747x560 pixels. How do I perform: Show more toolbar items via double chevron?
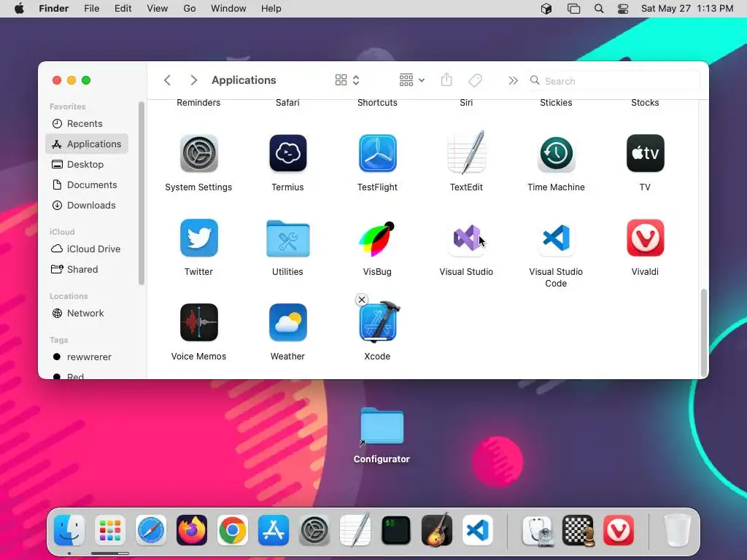click(x=513, y=80)
